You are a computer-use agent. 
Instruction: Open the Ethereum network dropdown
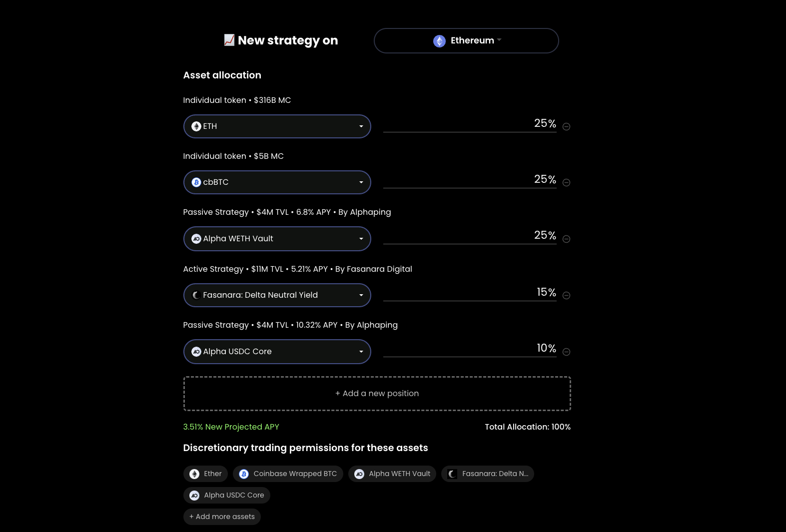pos(466,40)
